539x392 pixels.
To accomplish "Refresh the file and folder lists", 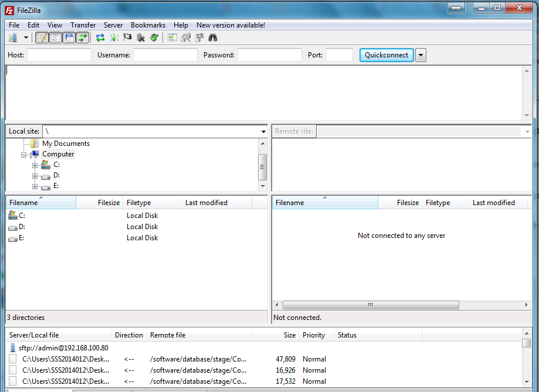I will tap(100, 38).
